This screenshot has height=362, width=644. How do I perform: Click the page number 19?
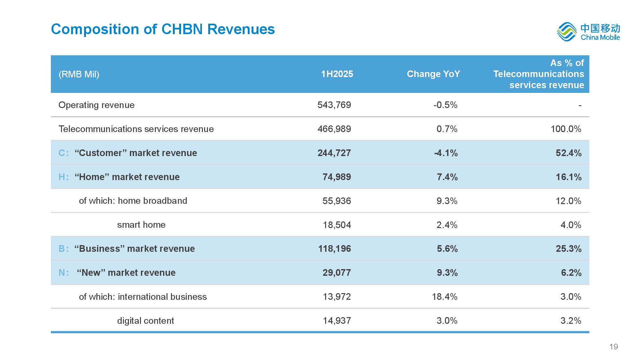tap(613, 347)
